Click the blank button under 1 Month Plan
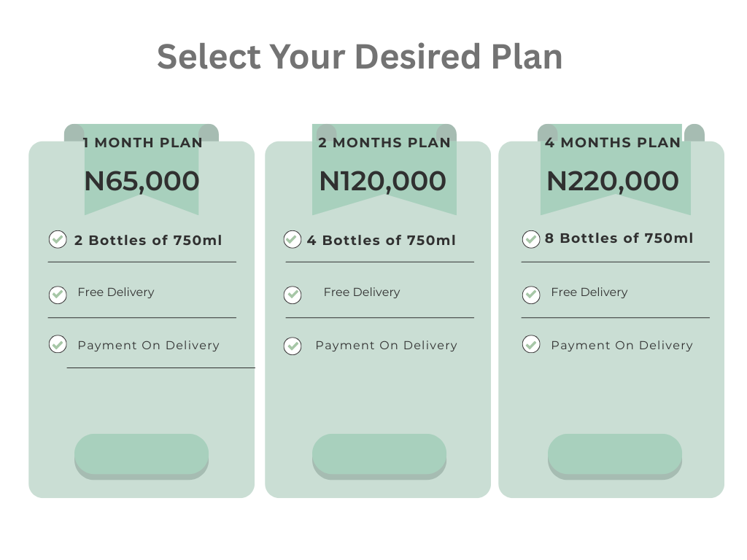The image size is (747, 560). pyautogui.click(x=142, y=456)
